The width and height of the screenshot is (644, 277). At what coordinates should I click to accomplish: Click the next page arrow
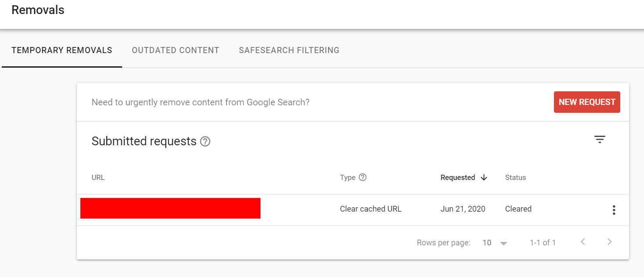[609, 242]
